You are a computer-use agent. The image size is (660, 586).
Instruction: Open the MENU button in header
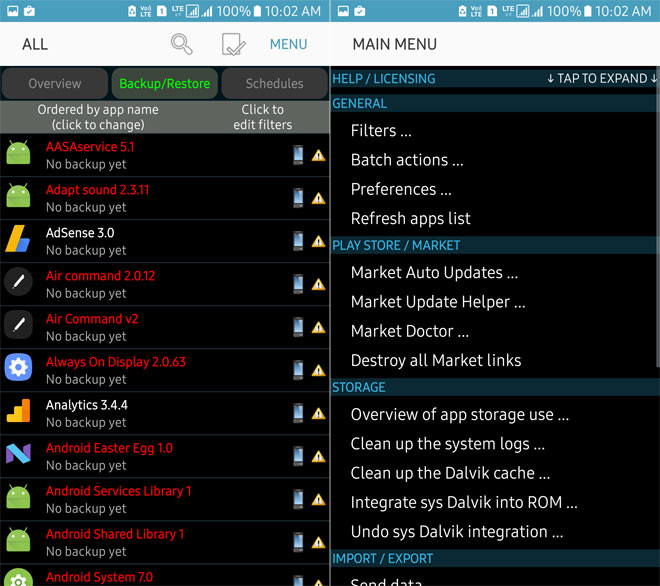coord(288,44)
